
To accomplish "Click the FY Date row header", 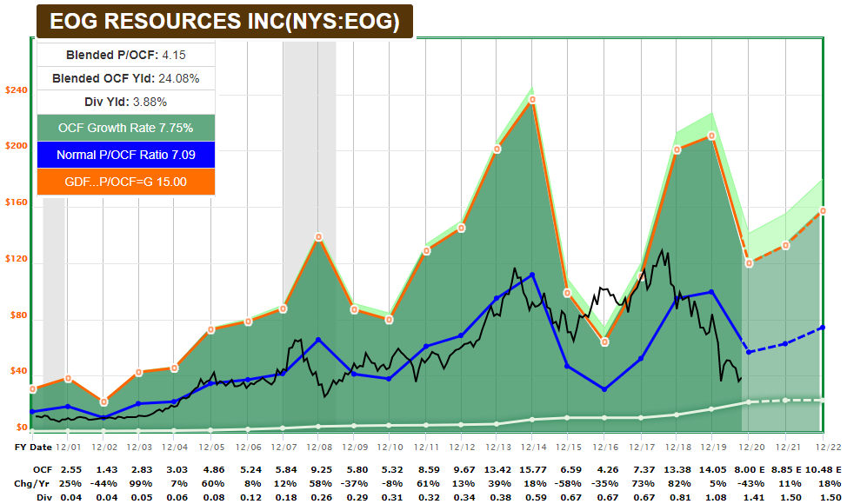I will click(x=33, y=448).
